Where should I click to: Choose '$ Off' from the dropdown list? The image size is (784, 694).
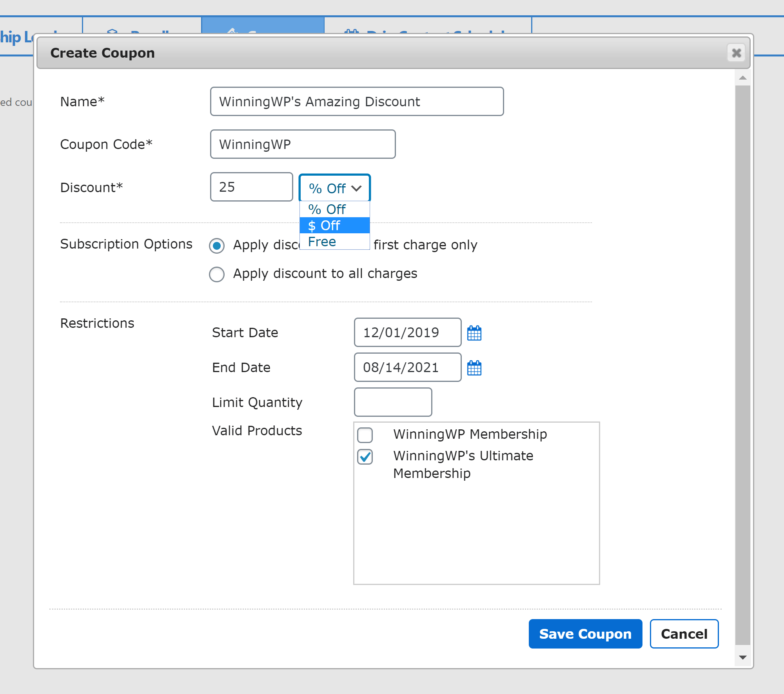click(x=335, y=225)
